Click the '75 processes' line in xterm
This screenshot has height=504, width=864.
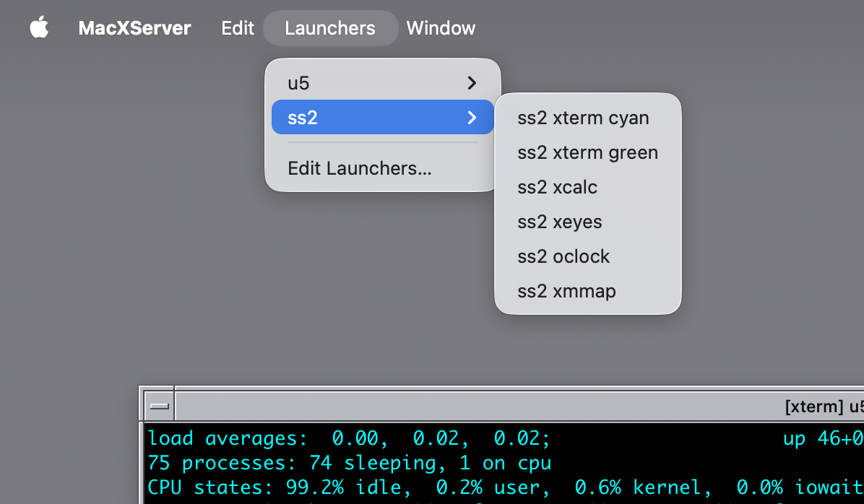click(350, 463)
